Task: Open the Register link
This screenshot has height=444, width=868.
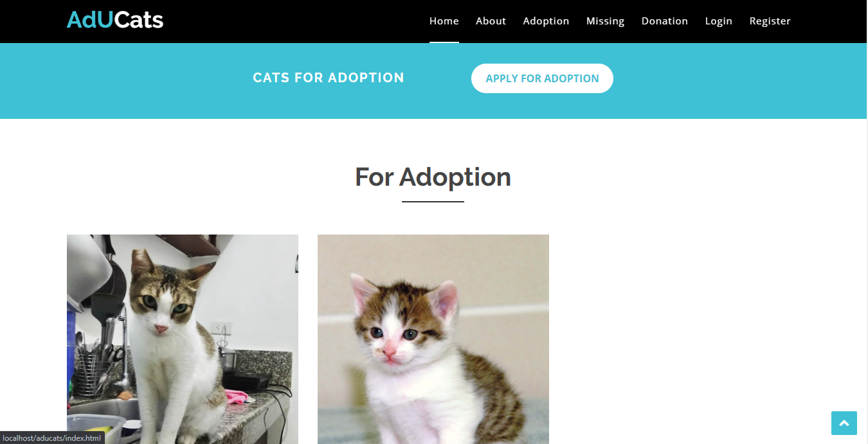Action: (x=770, y=21)
